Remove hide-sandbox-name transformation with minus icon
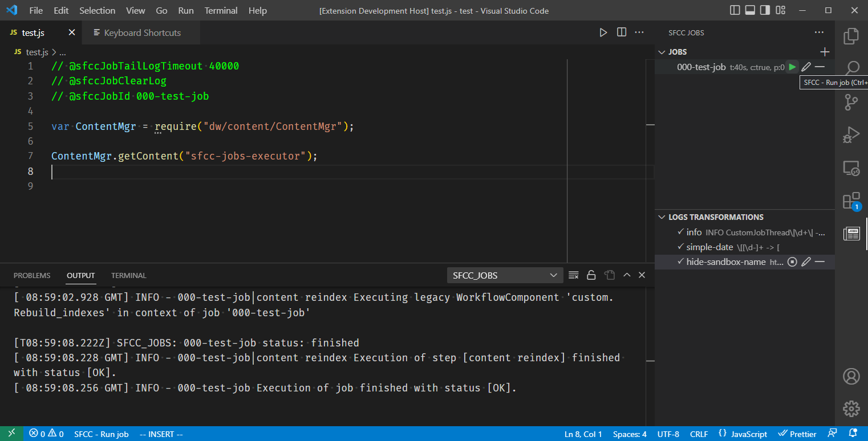The height and width of the screenshot is (441, 868). [820, 262]
